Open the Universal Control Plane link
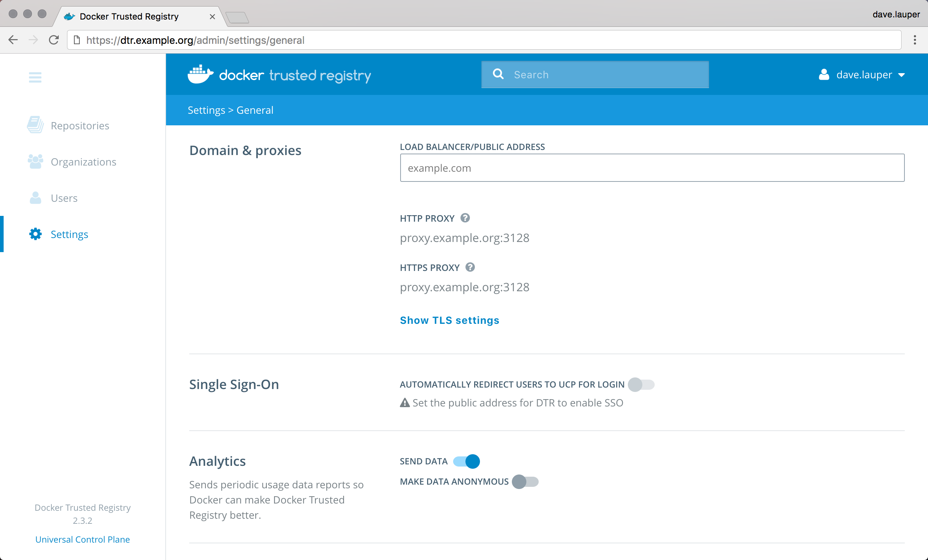Screen dimensions: 928x560 [83, 539]
